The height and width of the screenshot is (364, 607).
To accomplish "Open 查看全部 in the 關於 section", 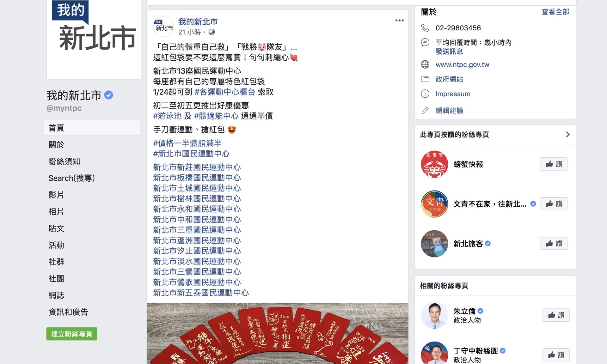I will (x=555, y=12).
